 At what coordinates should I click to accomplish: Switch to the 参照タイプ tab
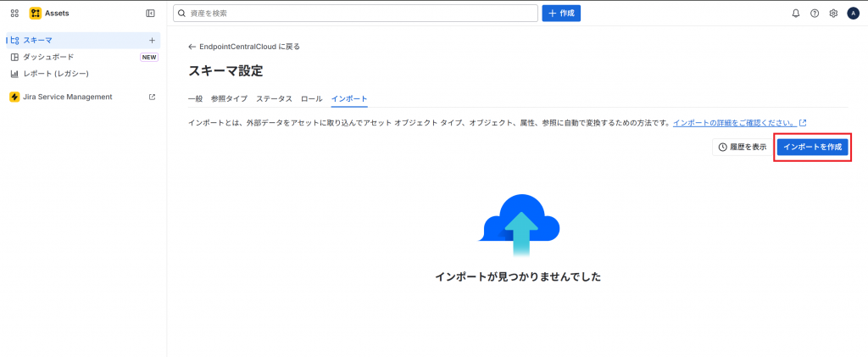pos(229,98)
